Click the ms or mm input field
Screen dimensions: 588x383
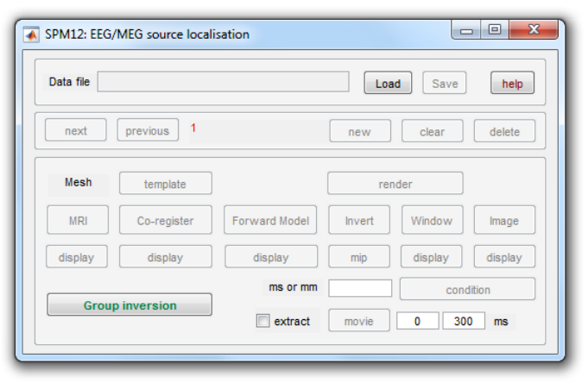pos(360,288)
